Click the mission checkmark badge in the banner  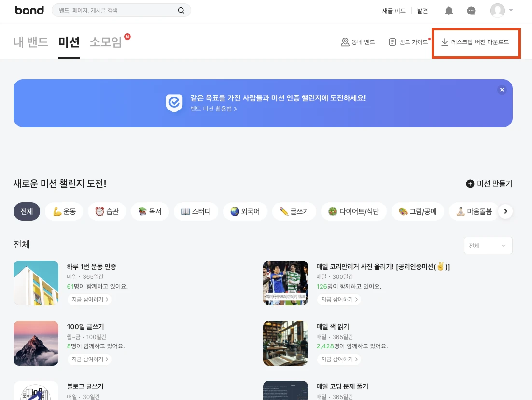click(x=174, y=103)
